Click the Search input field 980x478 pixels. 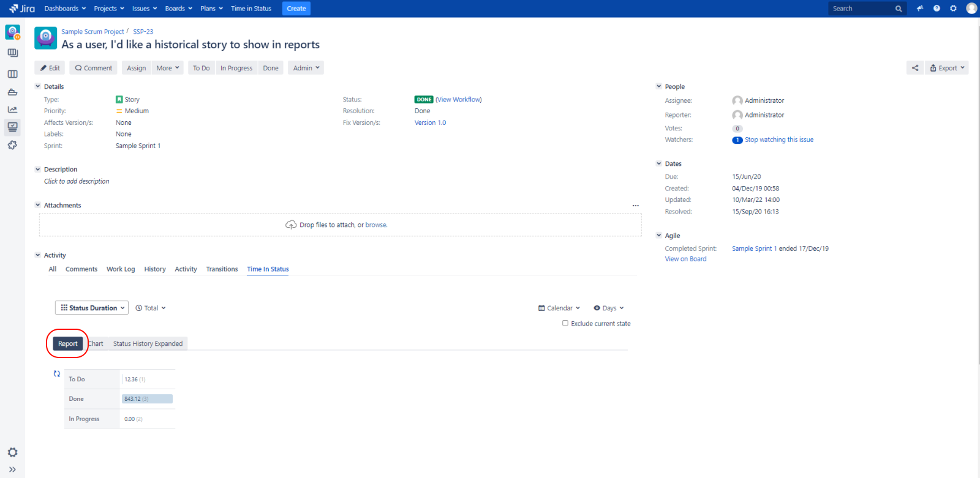(x=861, y=9)
